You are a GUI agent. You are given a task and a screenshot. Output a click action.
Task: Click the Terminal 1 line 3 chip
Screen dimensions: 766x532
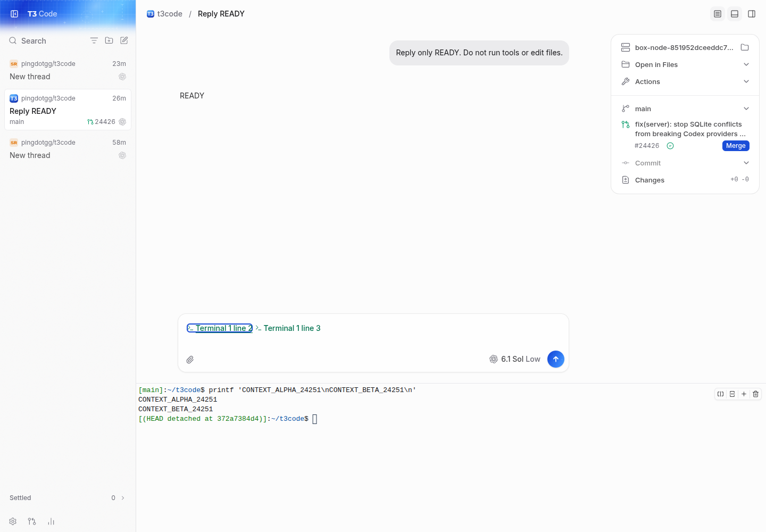tap(288, 328)
